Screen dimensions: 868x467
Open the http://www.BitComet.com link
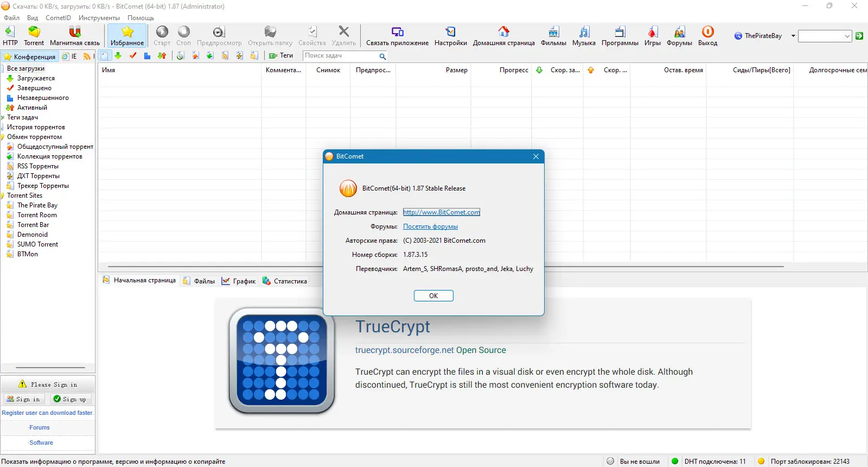tap(442, 212)
